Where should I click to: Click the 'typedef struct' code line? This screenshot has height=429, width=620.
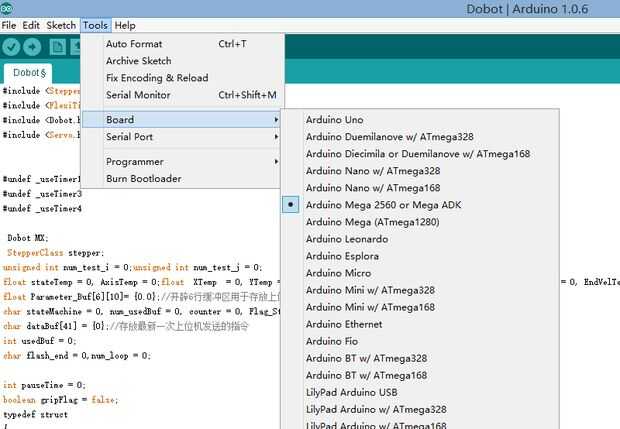point(35,414)
